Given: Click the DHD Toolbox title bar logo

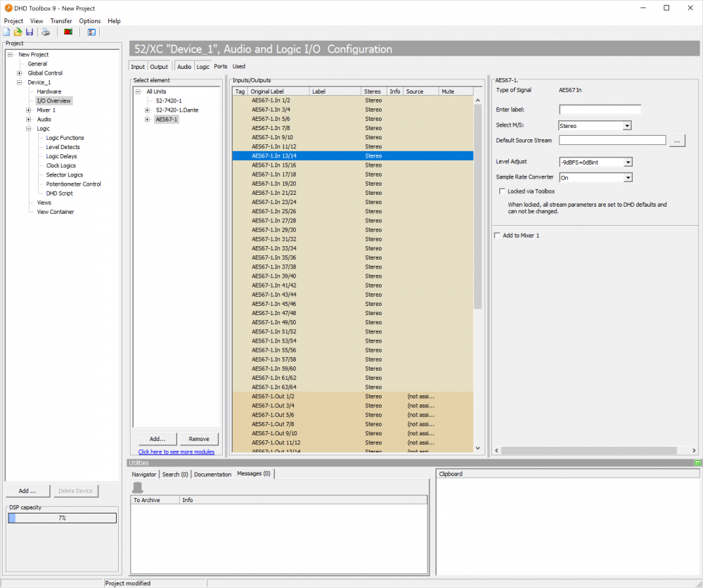Looking at the screenshot, I should 8,8.
